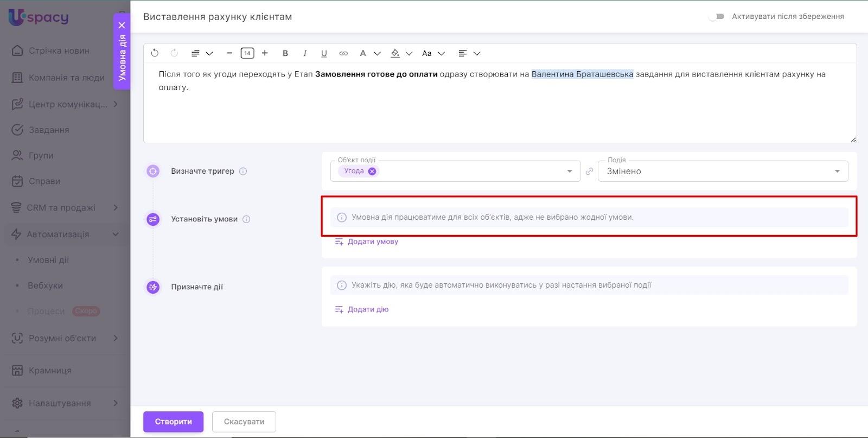Remove the Угода tag from event object
This screenshot has height=438, width=868.
pos(372,171)
